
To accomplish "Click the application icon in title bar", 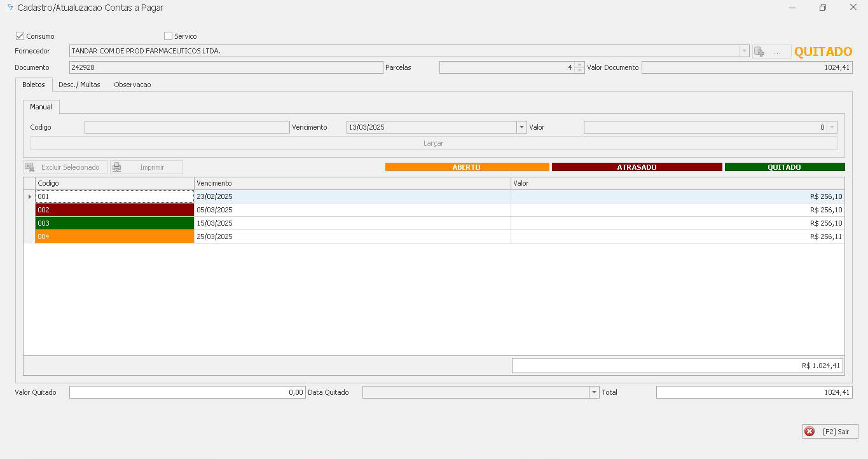I will [10, 8].
